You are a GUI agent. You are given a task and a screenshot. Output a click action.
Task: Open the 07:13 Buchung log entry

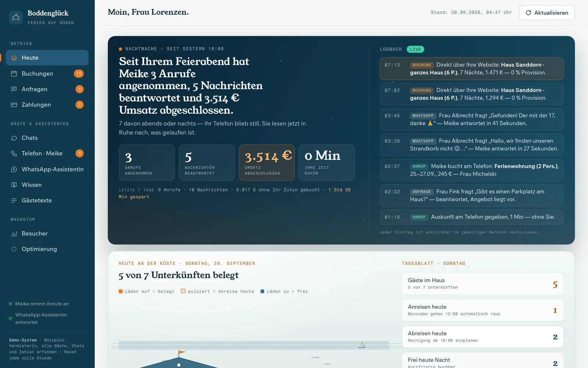pyautogui.click(x=472, y=69)
